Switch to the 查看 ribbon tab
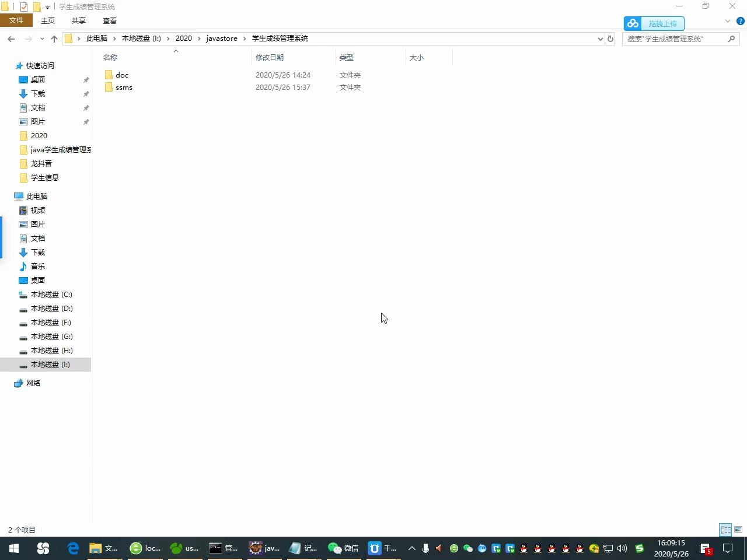 pos(110,20)
